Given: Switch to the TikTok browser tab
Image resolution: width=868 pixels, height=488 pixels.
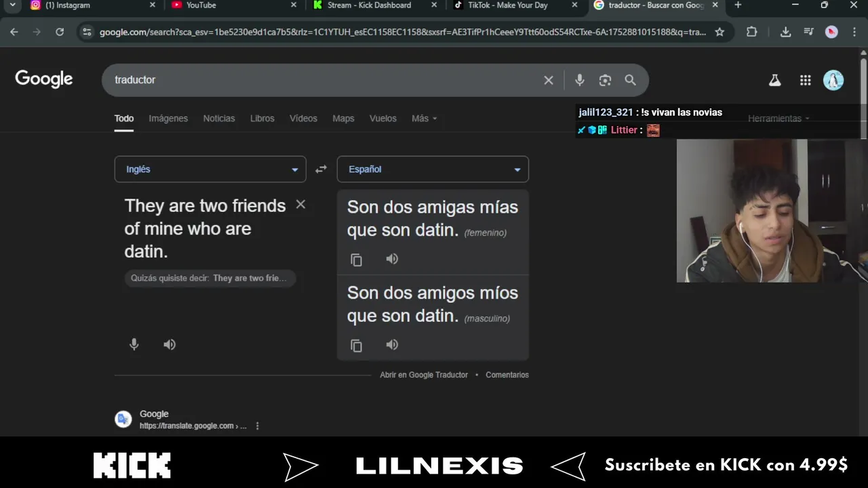Looking at the screenshot, I should (515, 5).
